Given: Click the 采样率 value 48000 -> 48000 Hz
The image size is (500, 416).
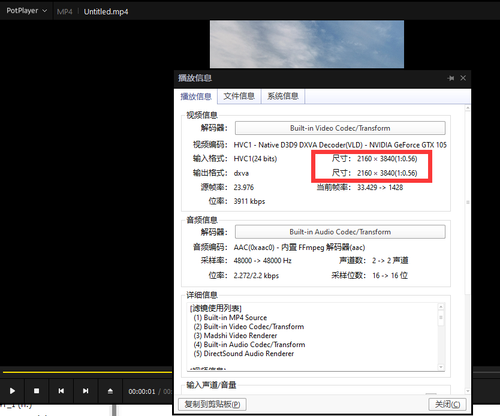Looking at the screenshot, I should pos(263,260).
